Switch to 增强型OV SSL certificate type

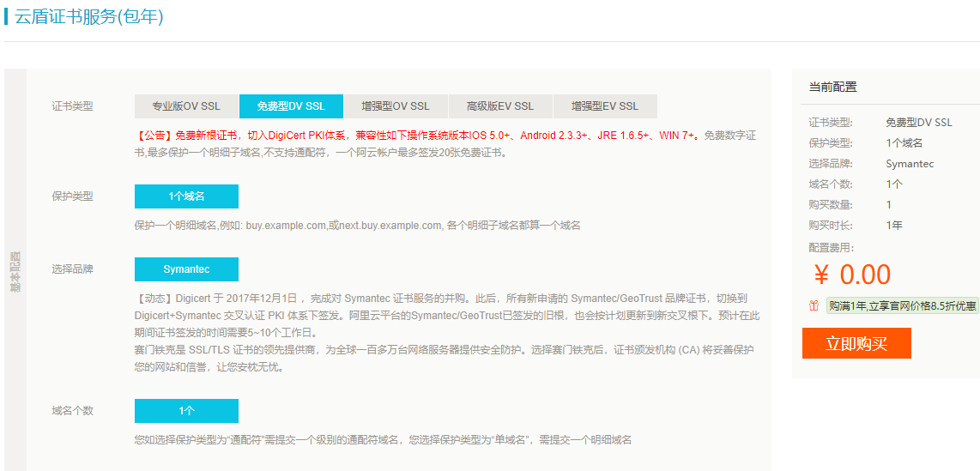tap(396, 106)
